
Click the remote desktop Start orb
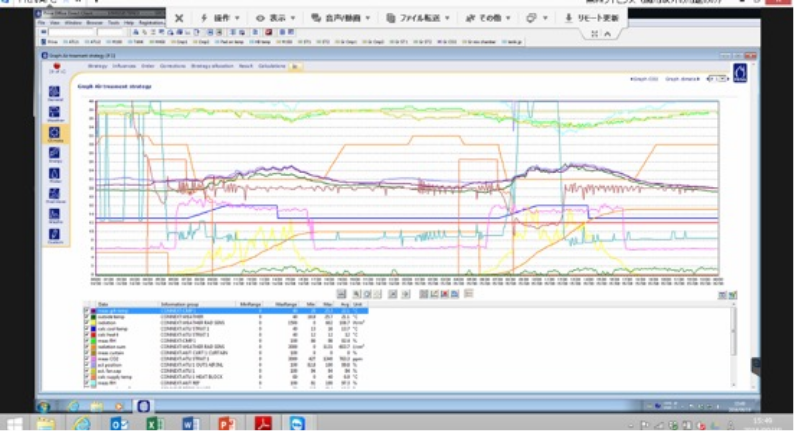click(x=44, y=406)
